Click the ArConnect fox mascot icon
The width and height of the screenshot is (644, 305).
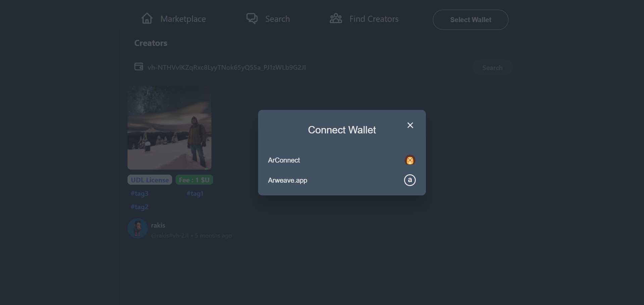[410, 160]
